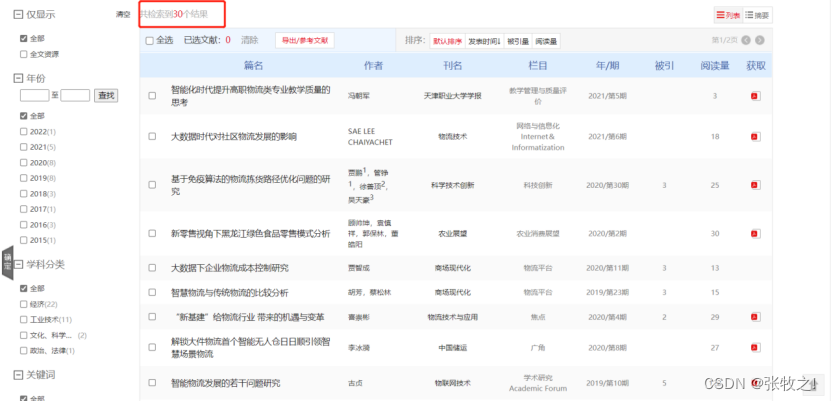Screen dimensions: 831x401
Task: Click issue cell 2020/第30期
Action: coord(607,185)
